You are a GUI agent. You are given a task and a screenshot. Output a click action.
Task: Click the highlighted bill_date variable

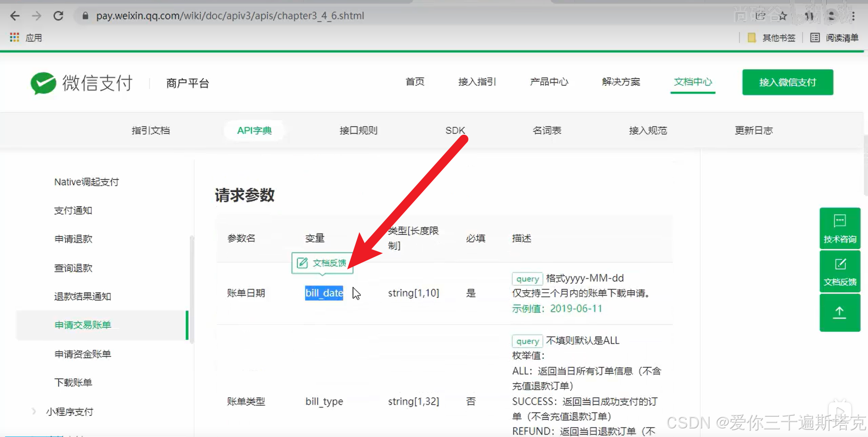pyautogui.click(x=324, y=293)
